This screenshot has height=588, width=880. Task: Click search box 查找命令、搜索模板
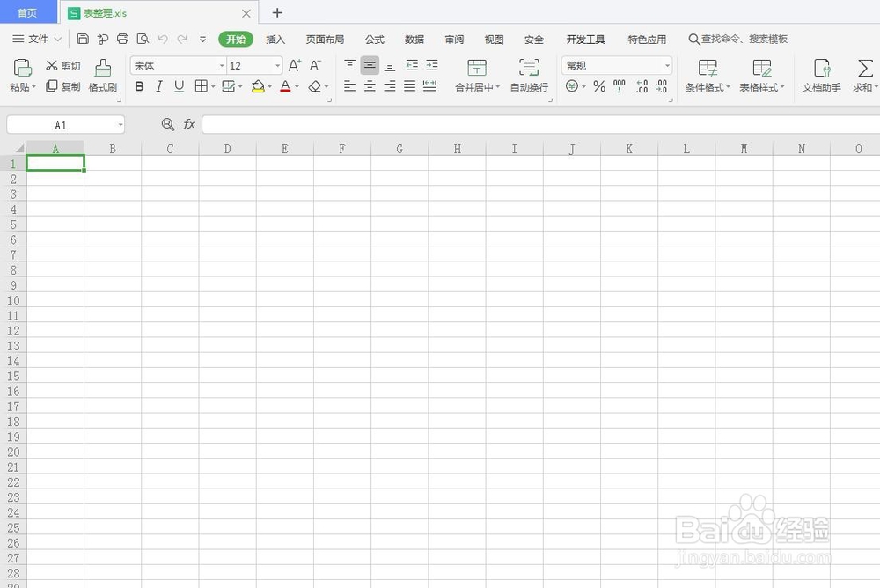pyautogui.click(x=738, y=39)
